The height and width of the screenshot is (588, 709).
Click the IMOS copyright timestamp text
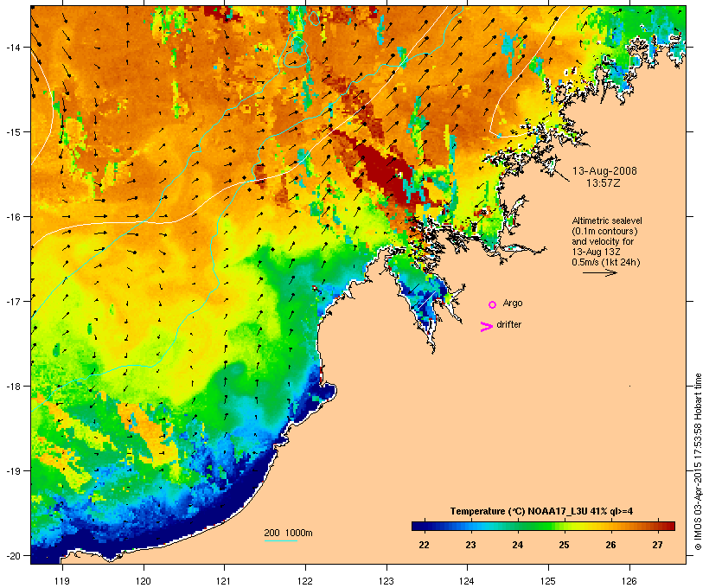click(x=698, y=462)
